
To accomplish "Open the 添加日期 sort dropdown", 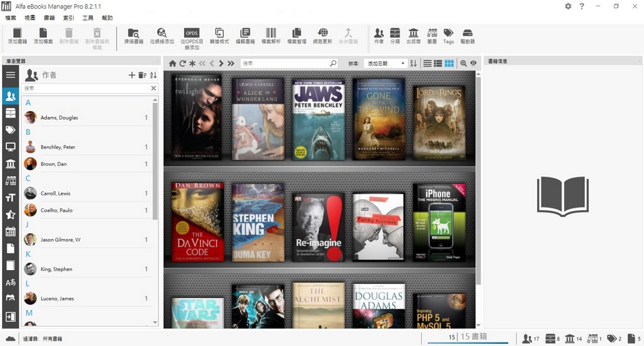I will (x=385, y=63).
